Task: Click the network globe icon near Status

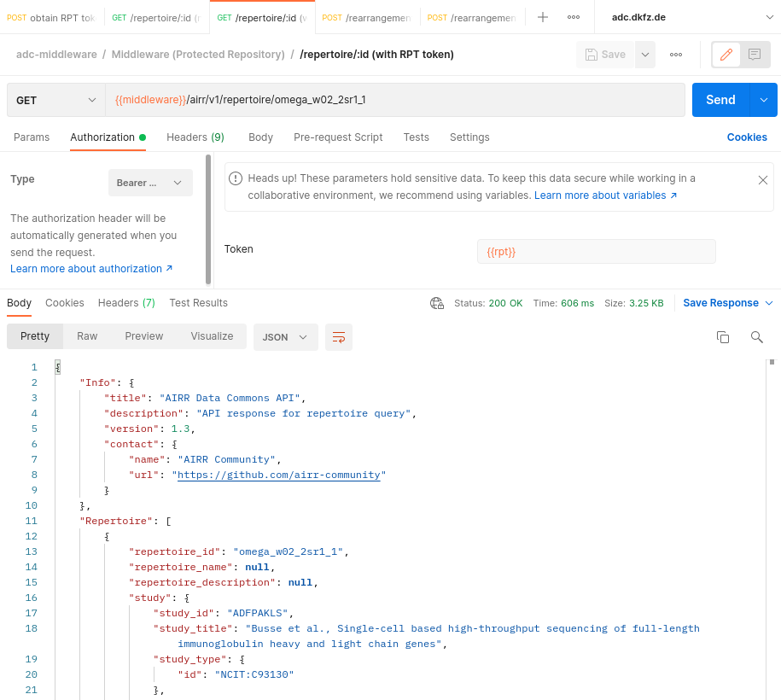Action: click(437, 303)
